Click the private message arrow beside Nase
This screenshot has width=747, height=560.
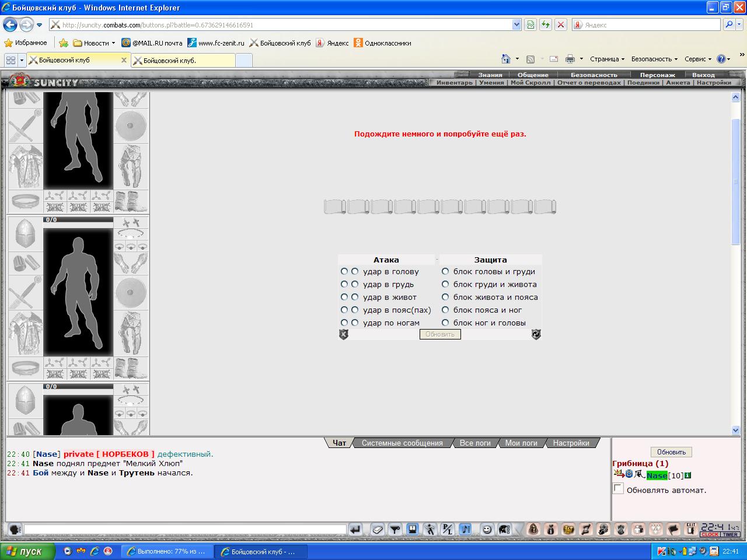[x=619, y=474]
